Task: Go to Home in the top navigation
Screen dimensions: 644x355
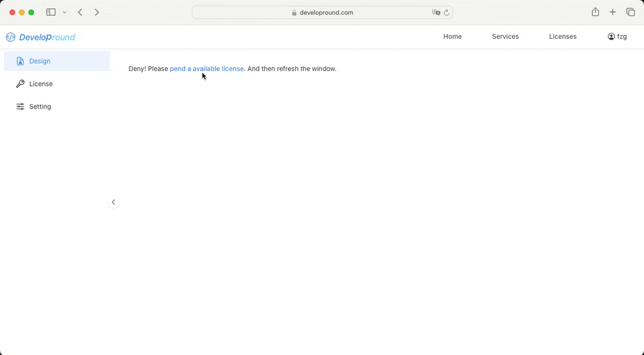Action: (452, 36)
